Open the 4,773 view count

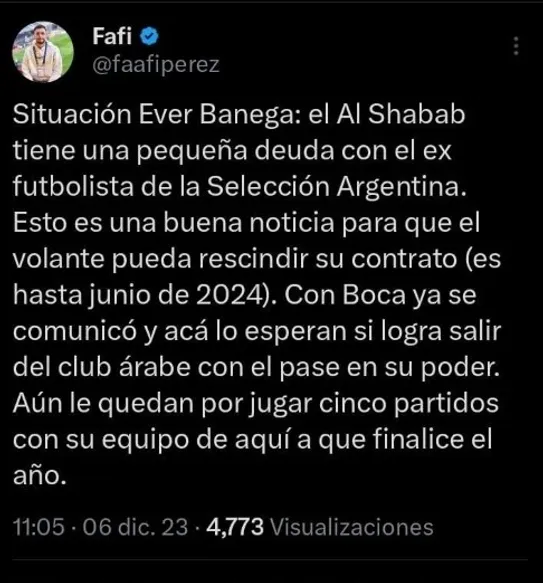[235, 527]
